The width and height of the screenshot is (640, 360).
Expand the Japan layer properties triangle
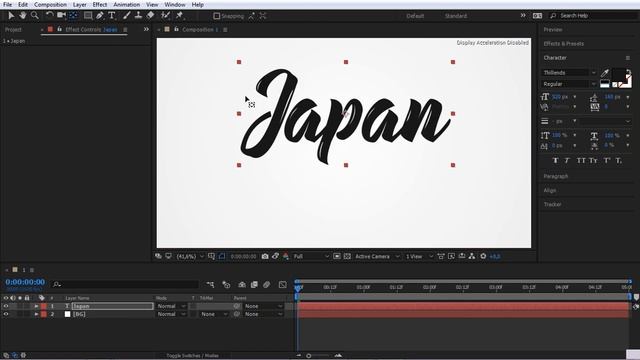[x=36, y=306]
